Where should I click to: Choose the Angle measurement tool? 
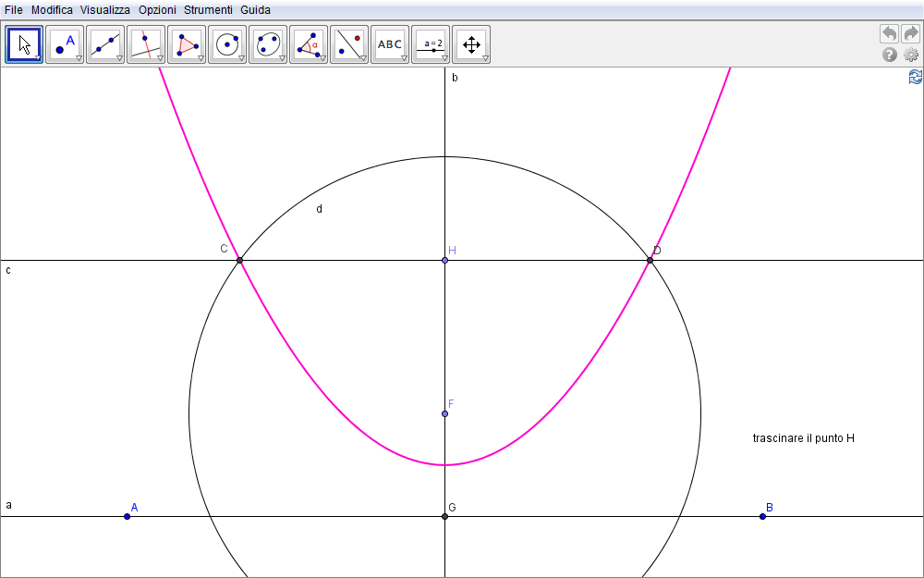pyautogui.click(x=309, y=43)
